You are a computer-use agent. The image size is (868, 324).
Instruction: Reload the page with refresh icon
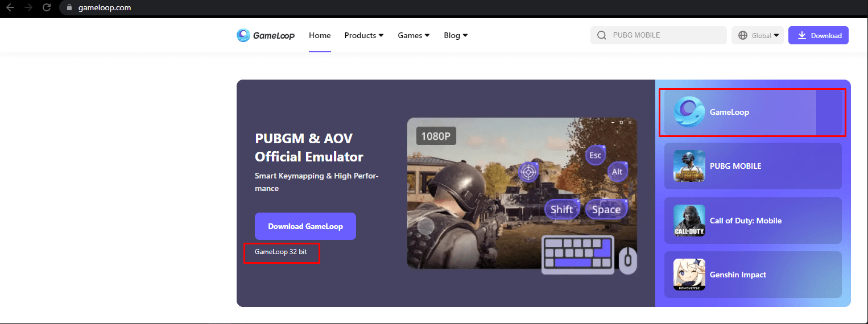pos(47,7)
